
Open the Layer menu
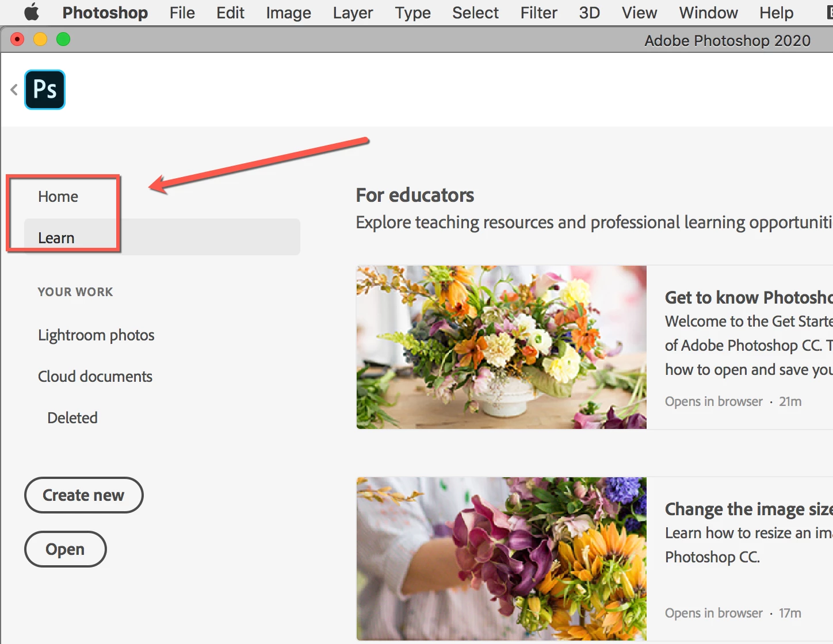click(x=353, y=13)
